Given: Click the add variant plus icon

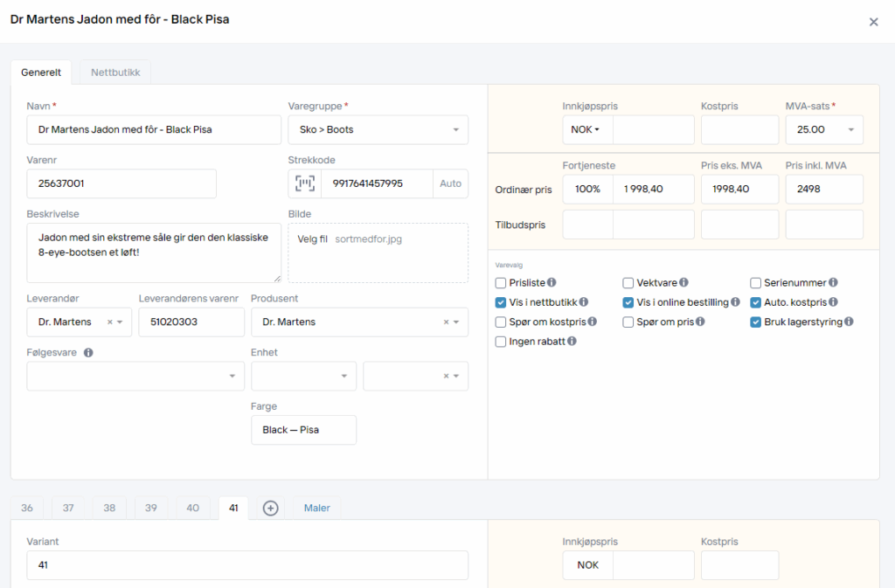Looking at the screenshot, I should [271, 508].
